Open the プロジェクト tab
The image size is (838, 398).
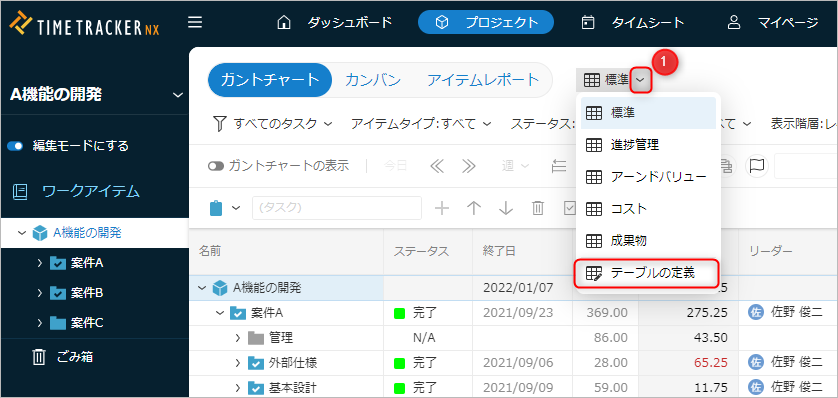[486, 22]
